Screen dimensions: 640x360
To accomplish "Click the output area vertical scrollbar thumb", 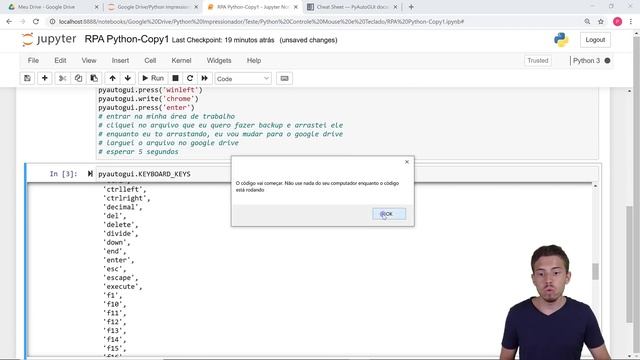I will [x=596, y=271].
